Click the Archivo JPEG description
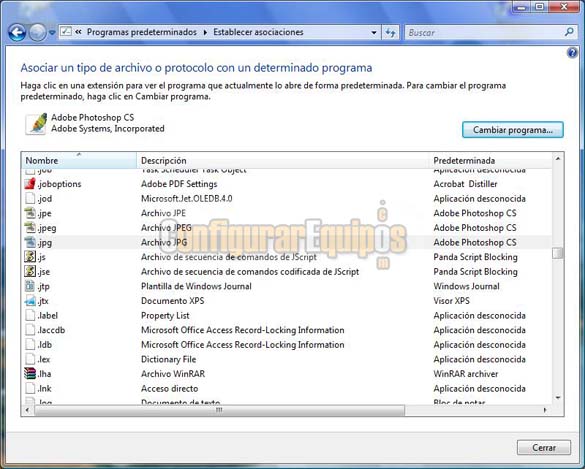585x469 pixels. tap(166, 228)
